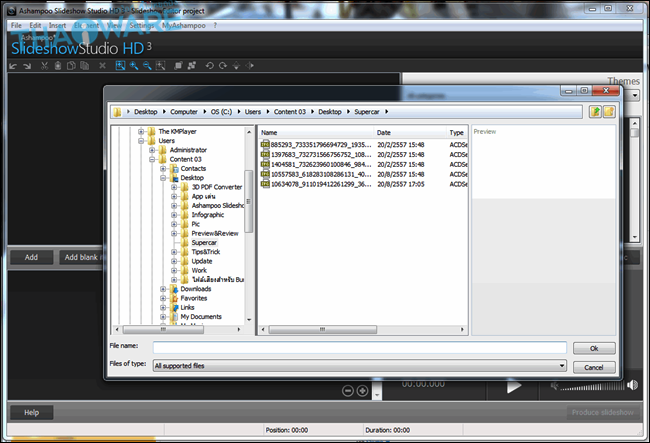Click the go up one folder icon

click(595, 111)
